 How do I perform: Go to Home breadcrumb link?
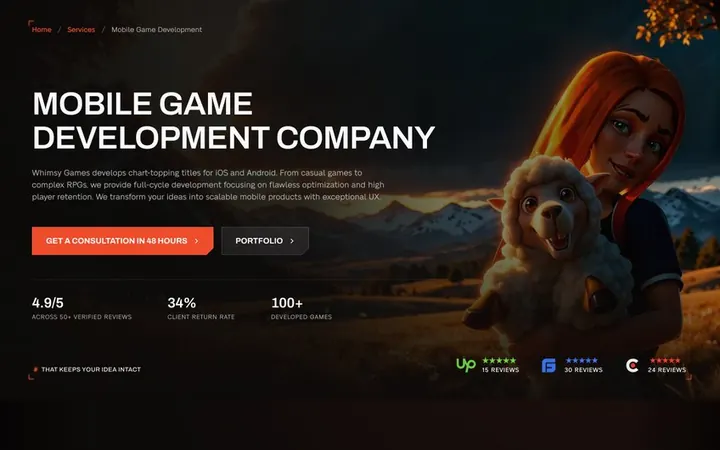tap(42, 29)
